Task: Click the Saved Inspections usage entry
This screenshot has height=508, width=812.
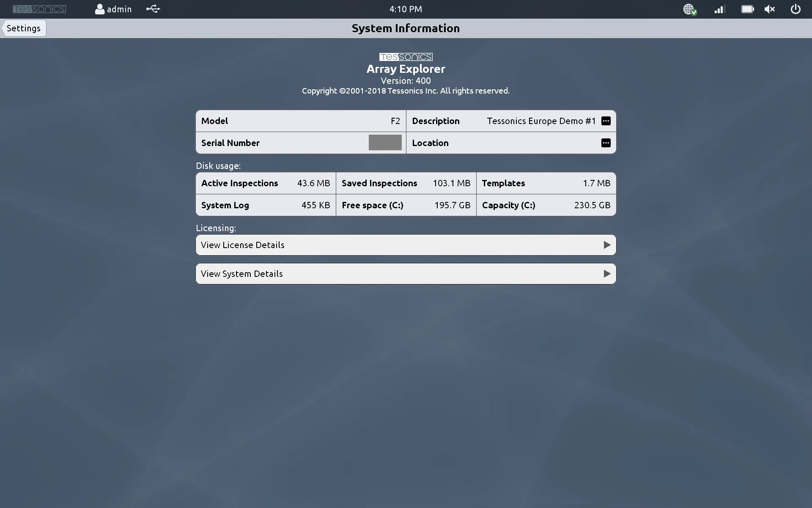Action: 406,183
